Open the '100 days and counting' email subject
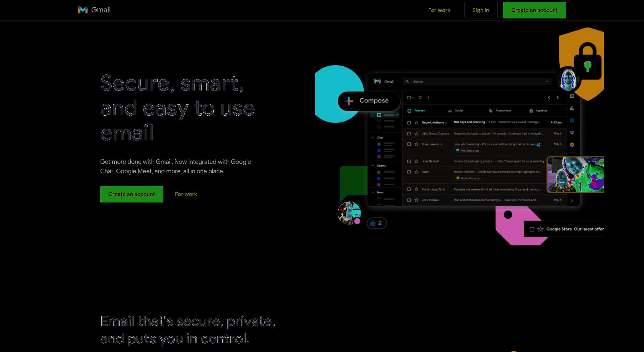644x352 pixels. [469, 122]
